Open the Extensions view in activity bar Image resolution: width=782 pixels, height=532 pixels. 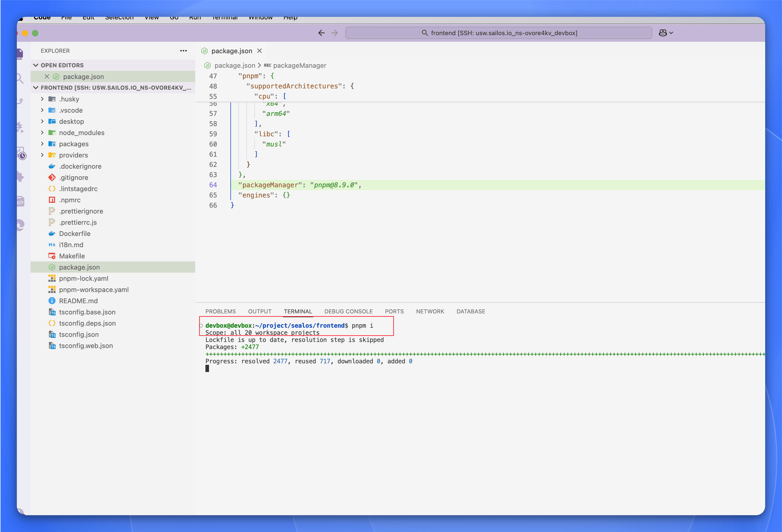pos(20,177)
